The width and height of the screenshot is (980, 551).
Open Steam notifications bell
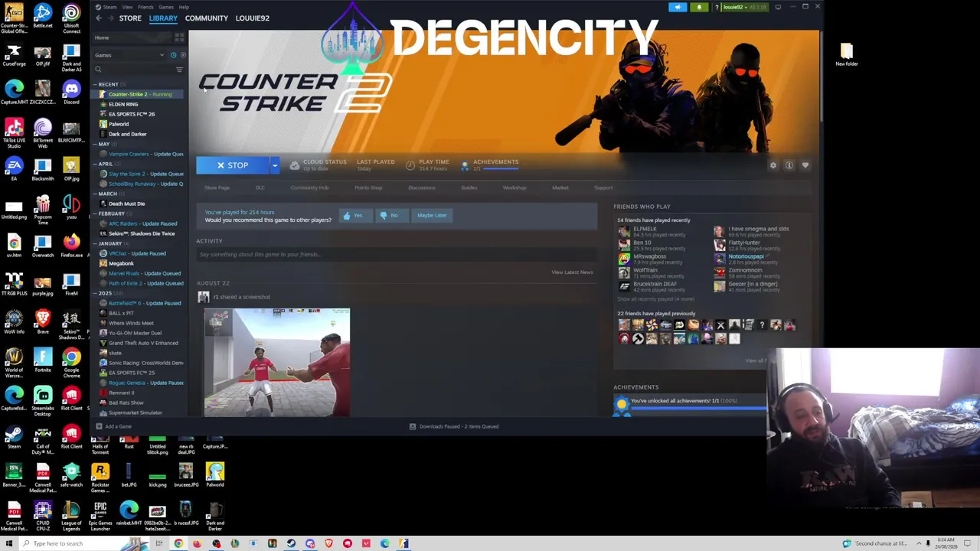tap(699, 8)
